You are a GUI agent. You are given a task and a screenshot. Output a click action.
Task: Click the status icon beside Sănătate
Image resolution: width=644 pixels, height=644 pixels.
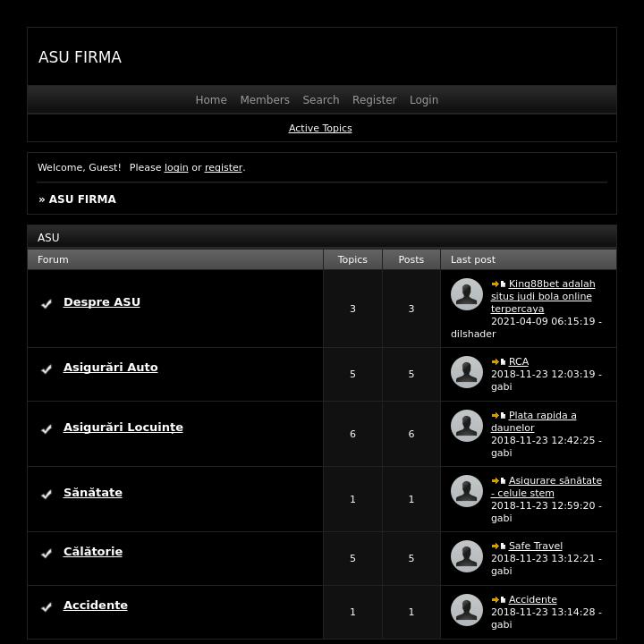(x=47, y=495)
